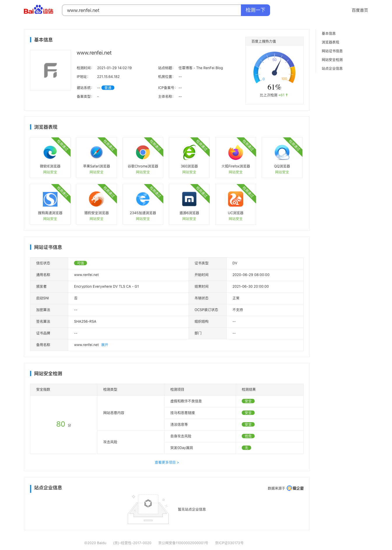Click the 检测一下 search button

tap(256, 10)
